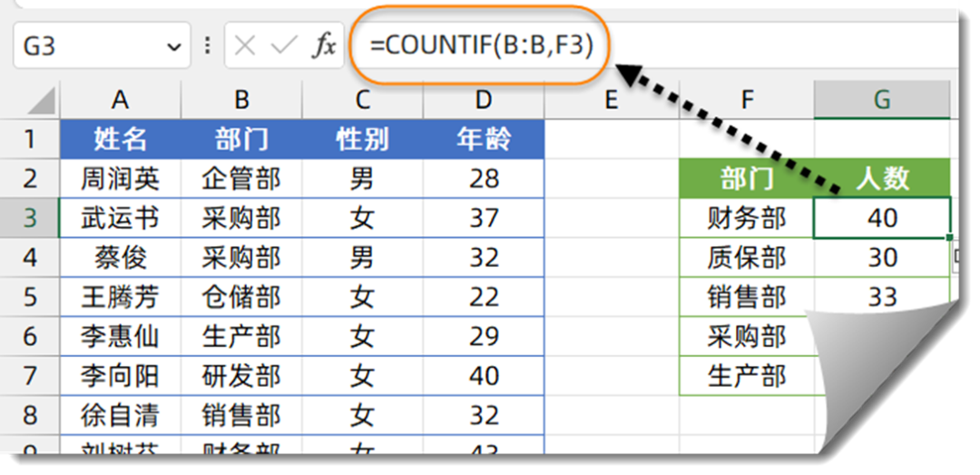Select cell D7 with age 40
Viewport: 980px width, 475px height.
pos(484,375)
